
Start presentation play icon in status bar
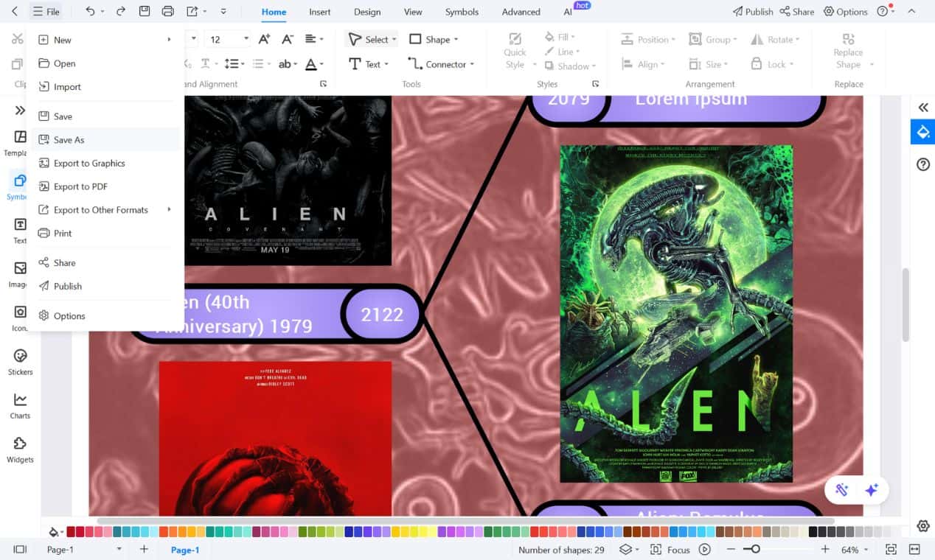click(x=705, y=550)
